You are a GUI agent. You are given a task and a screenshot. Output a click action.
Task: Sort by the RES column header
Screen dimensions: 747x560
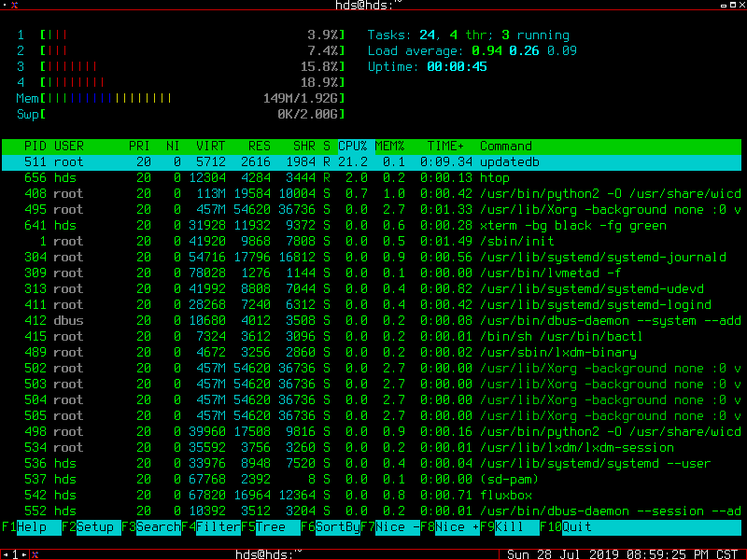point(260,147)
